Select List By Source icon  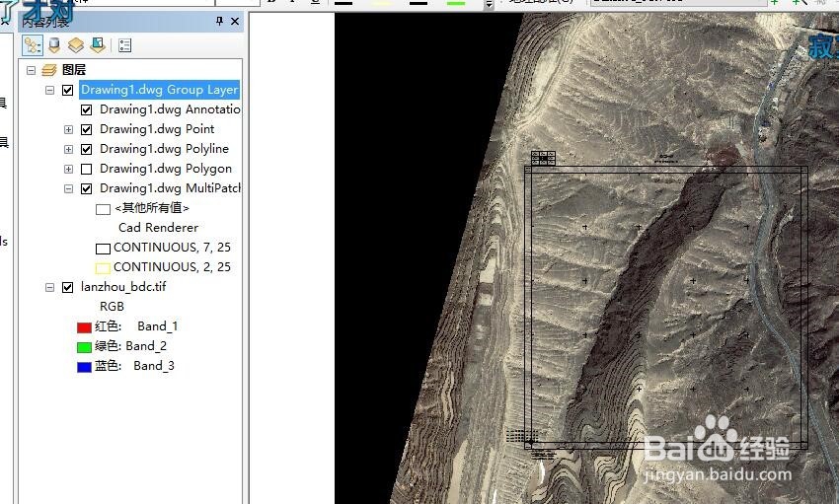(x=54, y=45)
